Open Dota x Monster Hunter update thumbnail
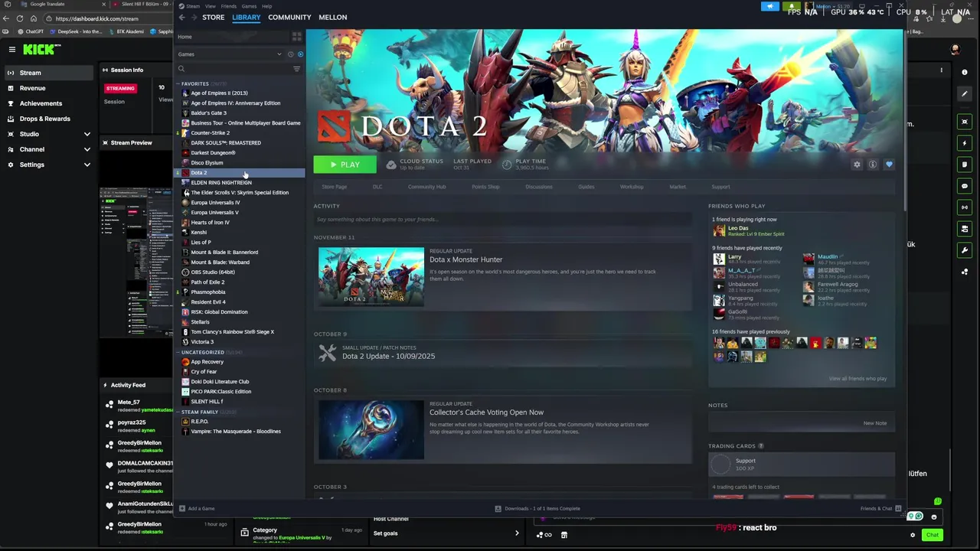Image resolution: width=980 pixels, height=551 pixels. pos(371,276)
